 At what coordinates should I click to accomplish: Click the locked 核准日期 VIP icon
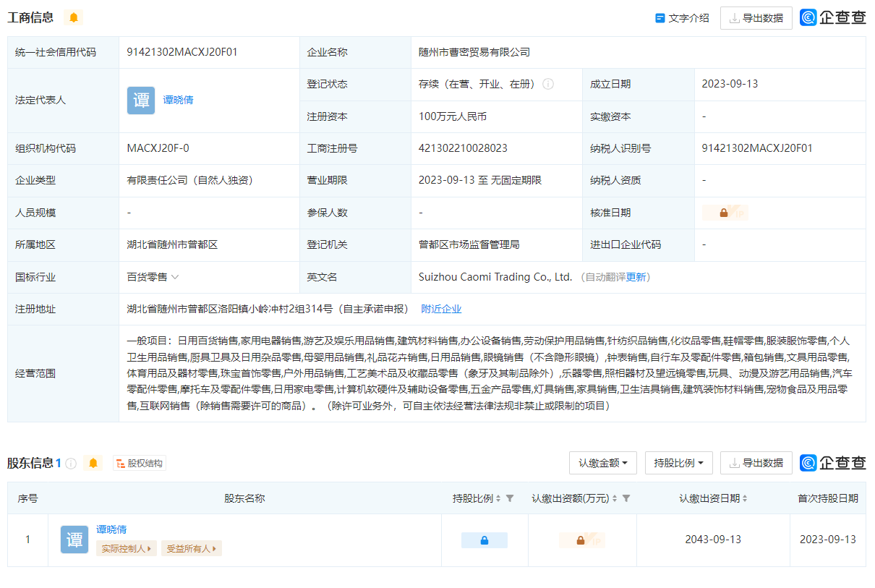pyautogui.click(x=725, y=213)
